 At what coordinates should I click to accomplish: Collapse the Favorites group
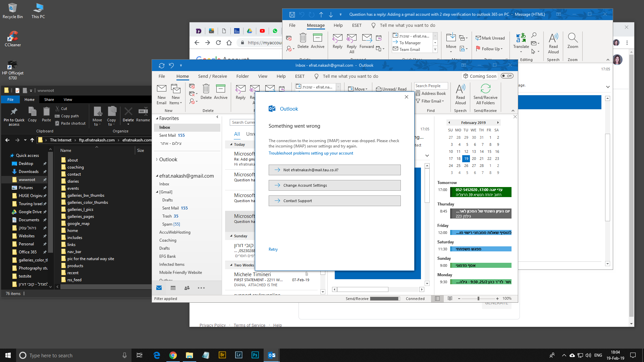pyautogui.click(x=157, y=118)
